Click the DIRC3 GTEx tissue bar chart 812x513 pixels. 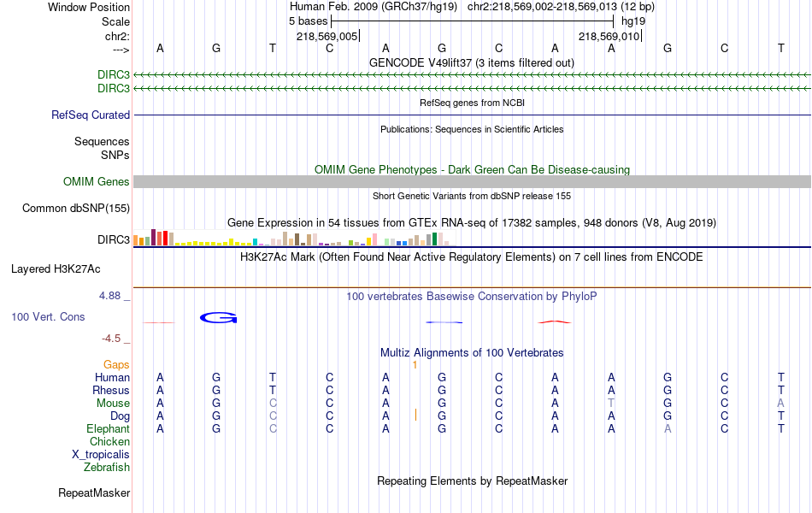click(295, 238)
